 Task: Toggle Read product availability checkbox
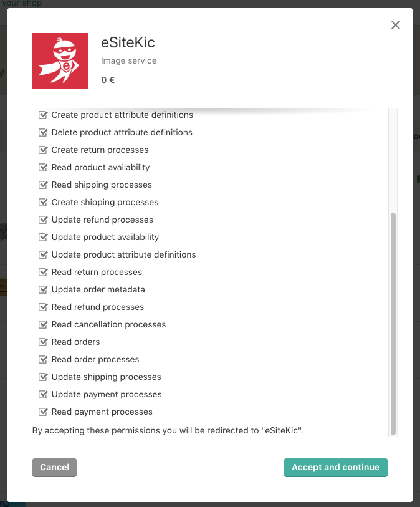[43, 167]
